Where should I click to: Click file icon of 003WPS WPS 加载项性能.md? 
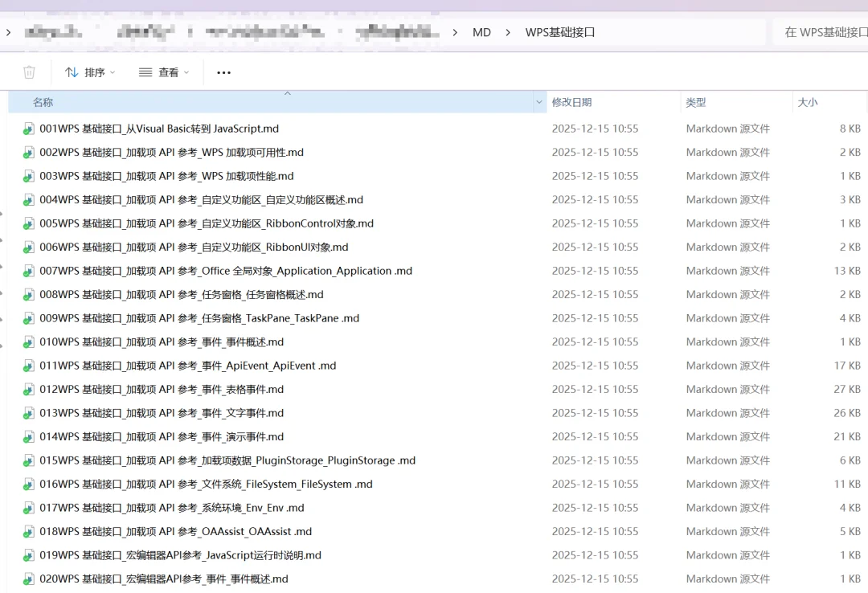(x=29, y=177)
